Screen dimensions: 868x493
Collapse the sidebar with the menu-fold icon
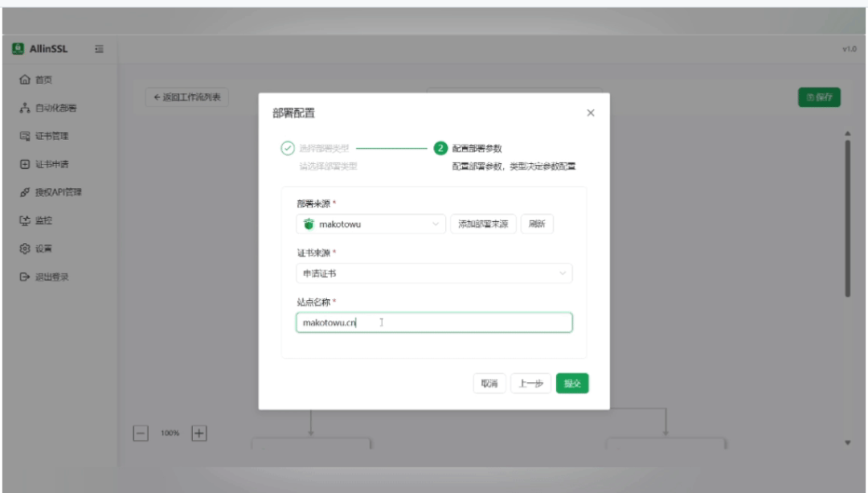(99, 49)
